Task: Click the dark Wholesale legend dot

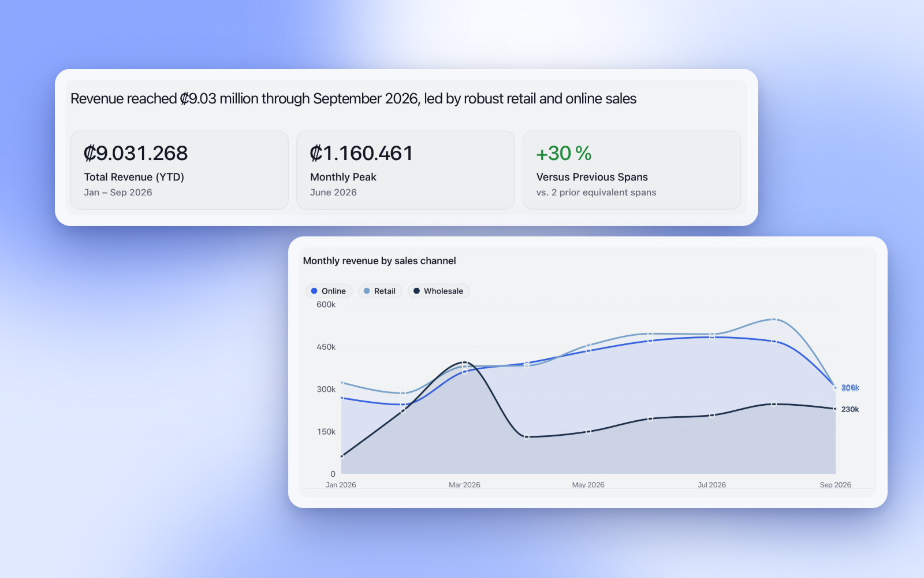Action: point(416,291)
